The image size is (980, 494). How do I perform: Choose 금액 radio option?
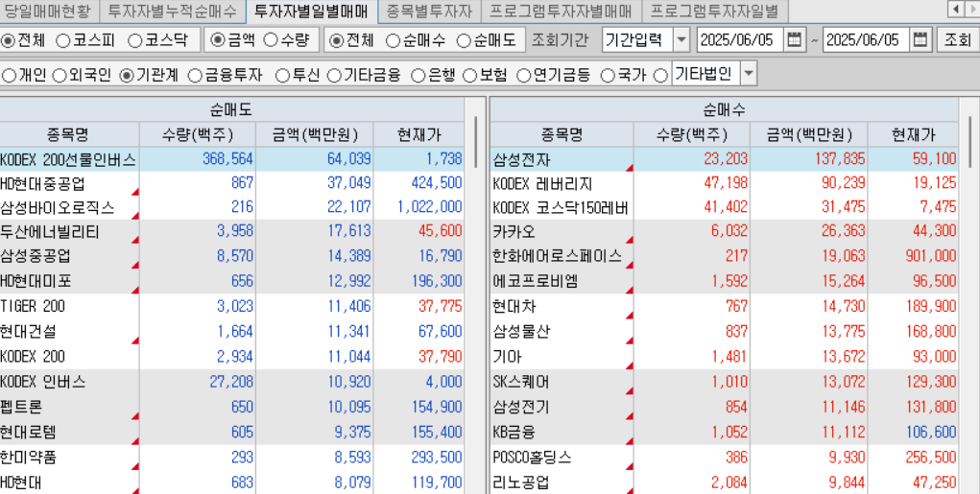218,40
